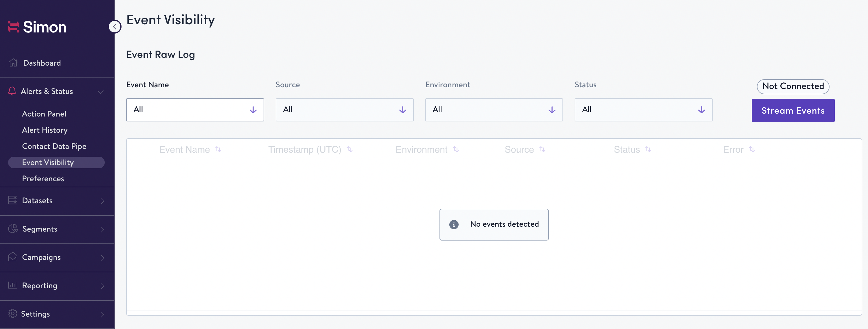Go to the Dashboard page
The height and width of the screenshot is (329, 868).
[42, 63]
